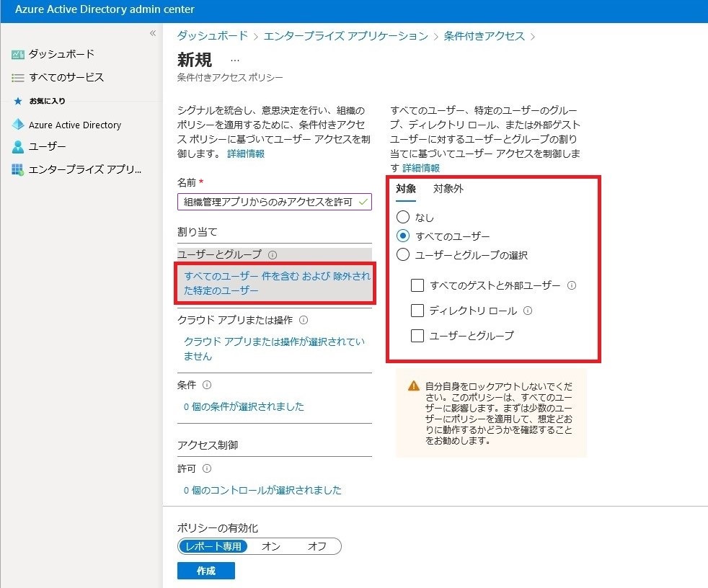The width and height of the screenshot is (708, 588).
Task: Show info for クラウド アプリまたは操作
Action: coord(304,320)
